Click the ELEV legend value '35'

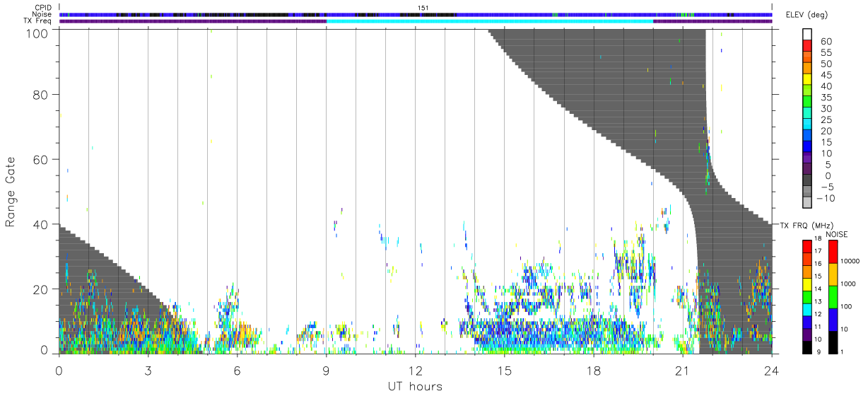(826, 98)
